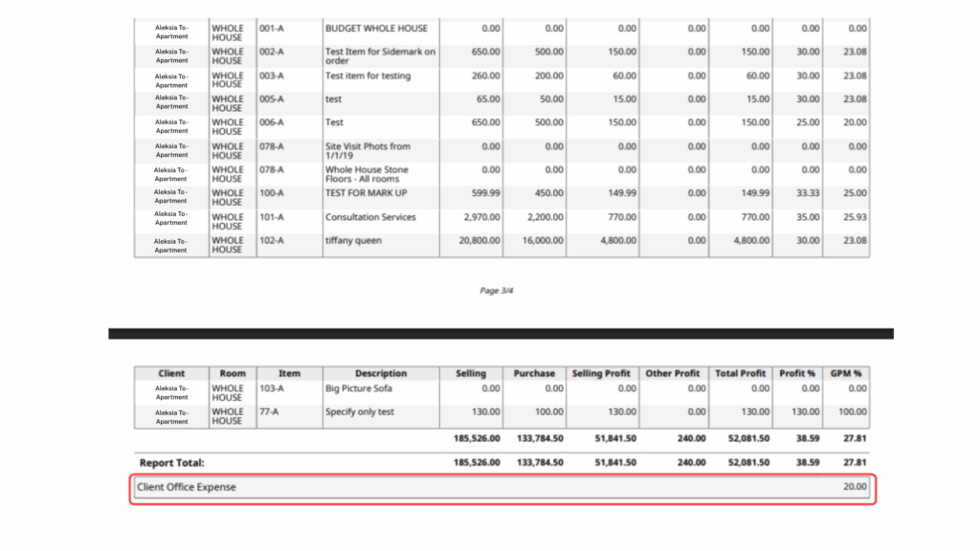This screenshot has height=551, width=980.
Task: Select the GPM % column header
Action: [846, 373]
